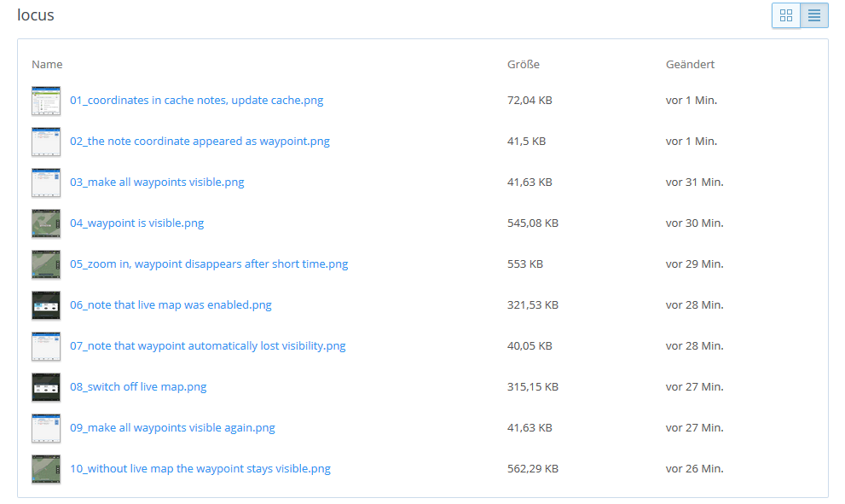Open 07_note that waypoint automatically lost visibility.png
This screenshot has height=504, width=845.
tap(207, 346)
